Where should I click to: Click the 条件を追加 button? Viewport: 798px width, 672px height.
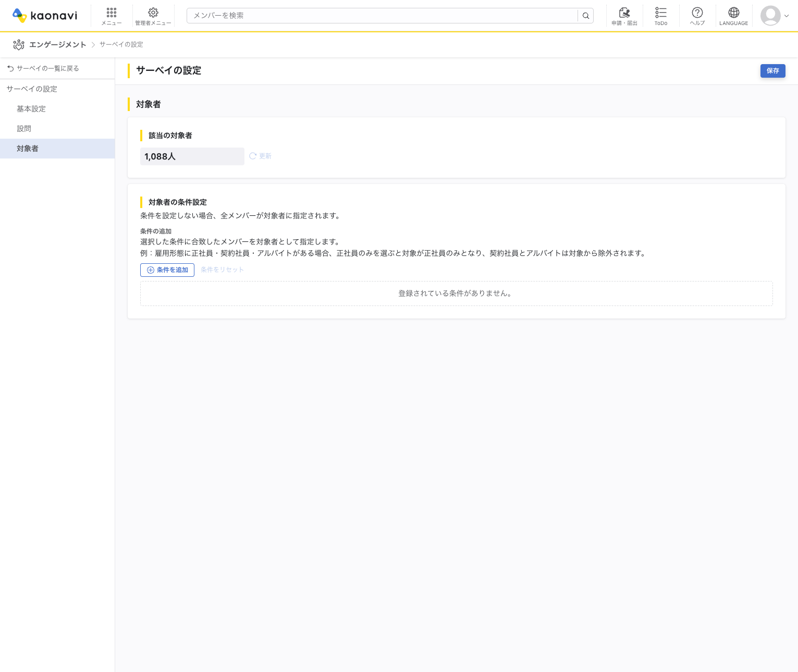[x=167, y=270]
